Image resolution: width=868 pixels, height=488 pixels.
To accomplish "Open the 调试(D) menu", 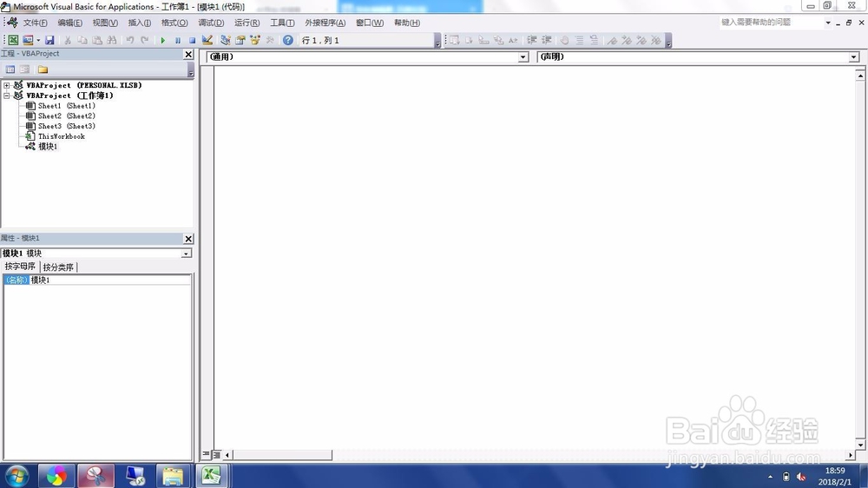I will (x=211, y=23).
